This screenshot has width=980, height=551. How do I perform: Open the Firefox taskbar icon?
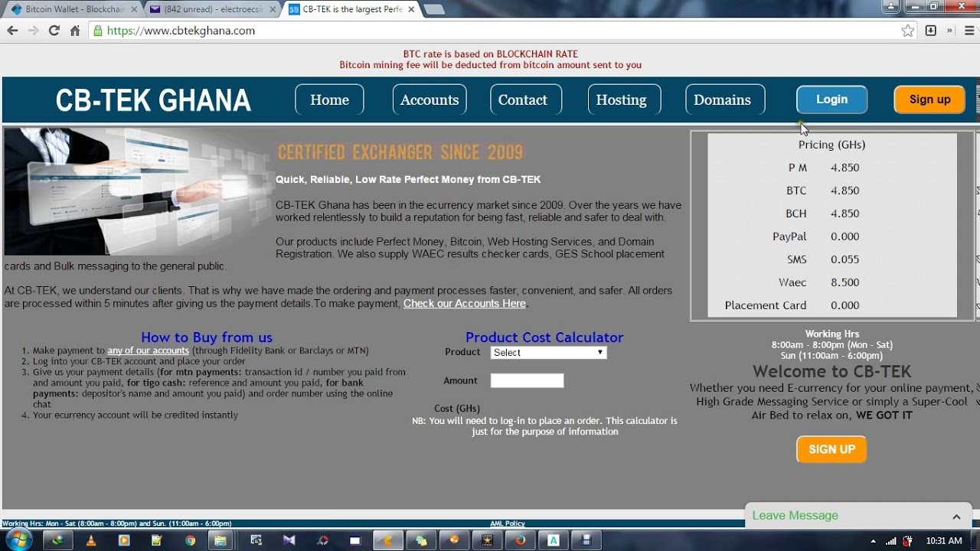[520, 540]
